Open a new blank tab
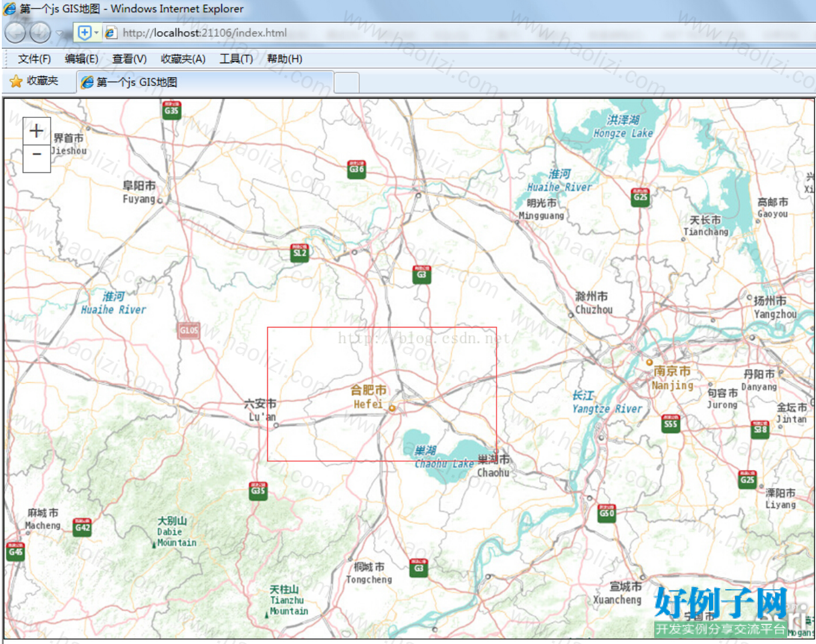Viewport: 816px width, 644px height. (347, 82)
